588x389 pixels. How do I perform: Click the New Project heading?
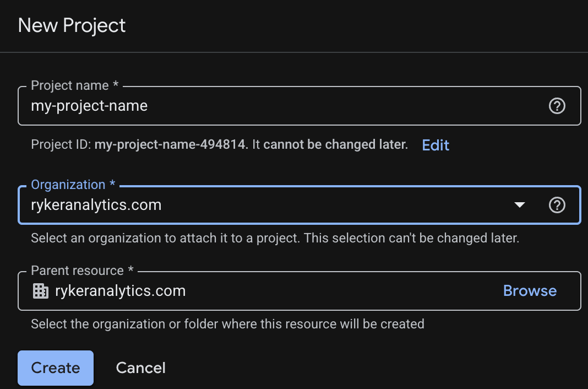coord(72,26)
